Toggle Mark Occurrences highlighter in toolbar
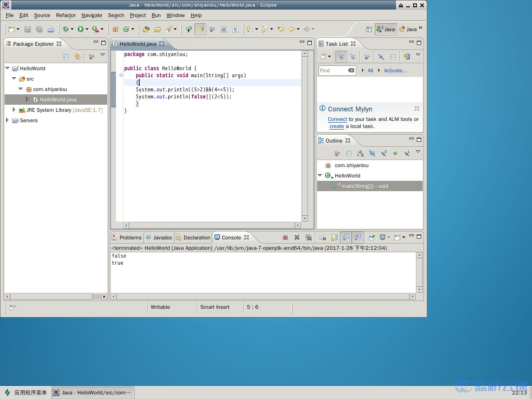The width and height of the screenshot is (532, 399). coord(200,29)
